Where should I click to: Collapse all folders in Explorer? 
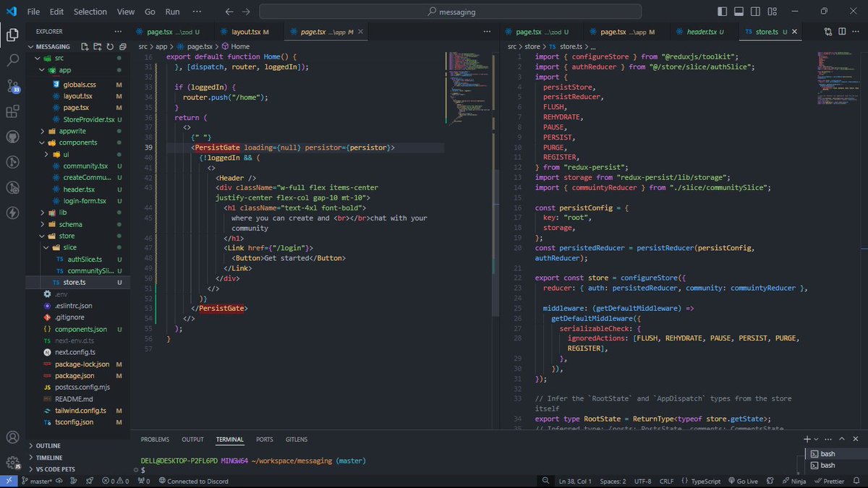(122, 46)
